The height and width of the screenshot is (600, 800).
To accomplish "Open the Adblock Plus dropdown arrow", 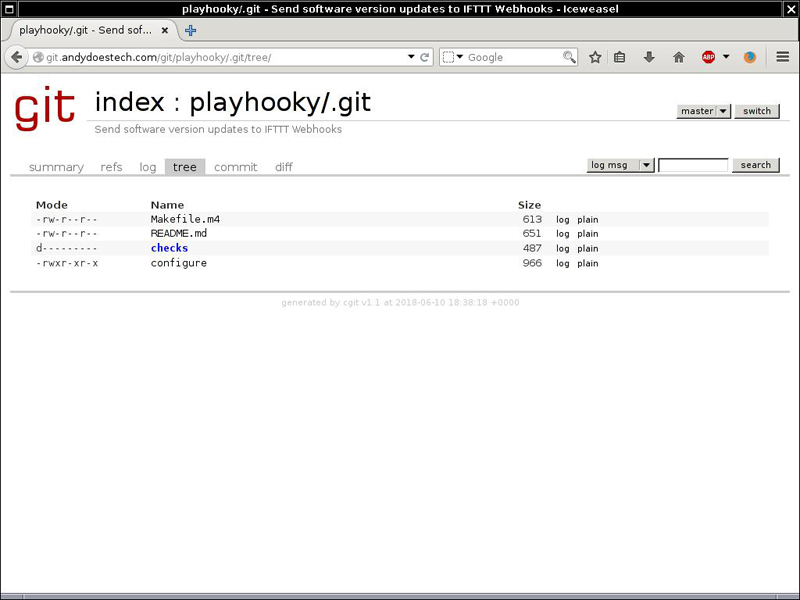I will pos(726,57).
